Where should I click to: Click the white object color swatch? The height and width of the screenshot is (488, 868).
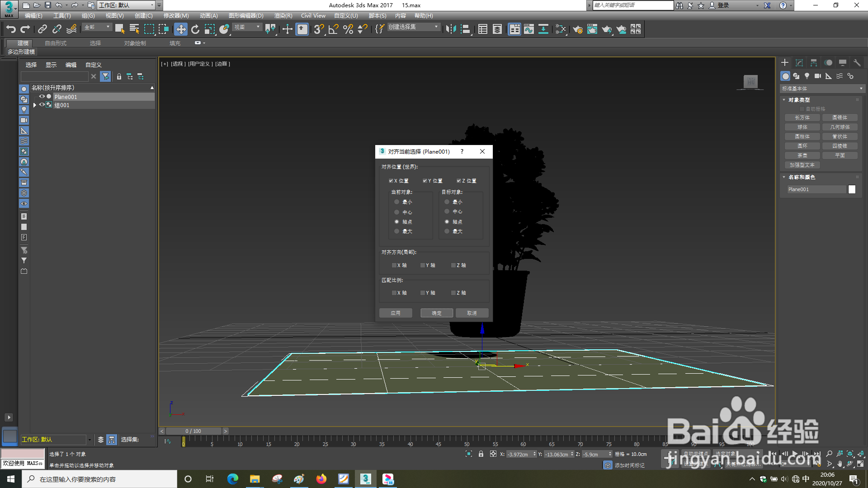coord(852,189)
